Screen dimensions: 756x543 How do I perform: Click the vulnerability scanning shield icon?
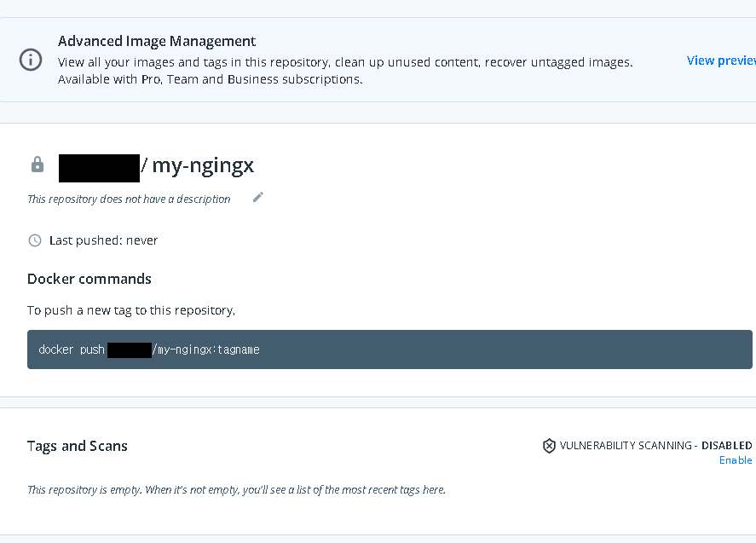coord(549,446)
